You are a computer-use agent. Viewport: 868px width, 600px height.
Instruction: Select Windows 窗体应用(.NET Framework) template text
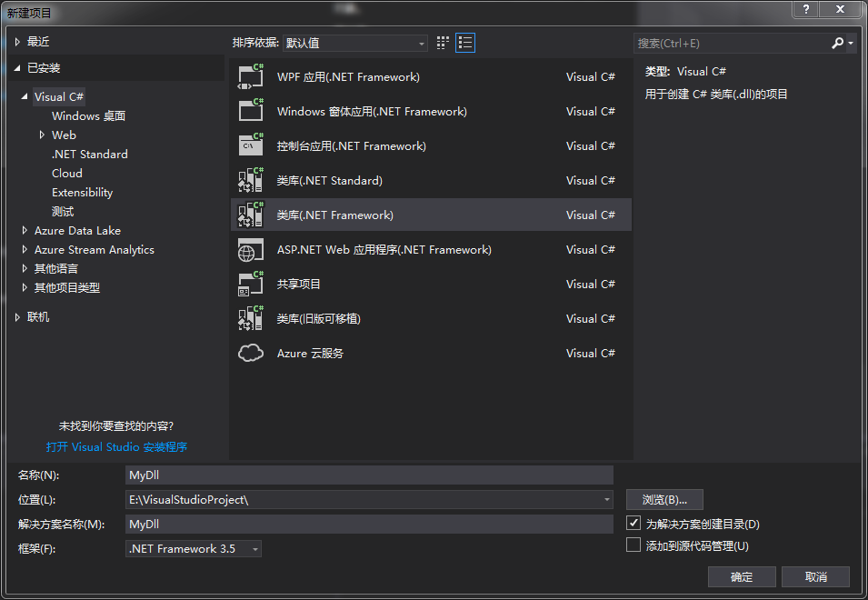(x=372, y=111)
